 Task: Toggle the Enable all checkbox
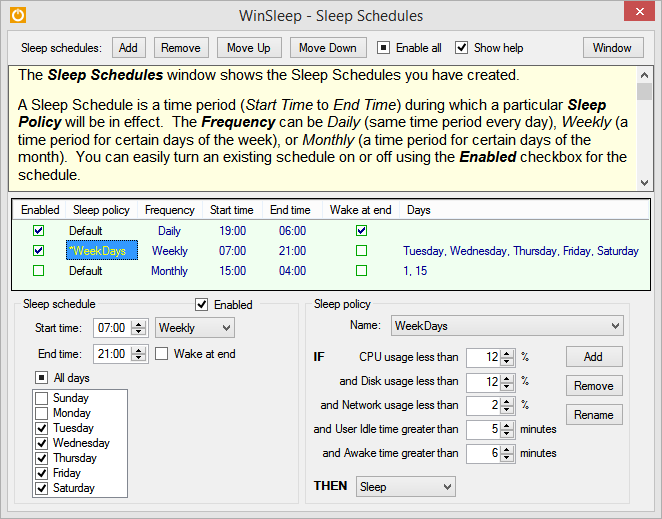click(x=383, y=48)
